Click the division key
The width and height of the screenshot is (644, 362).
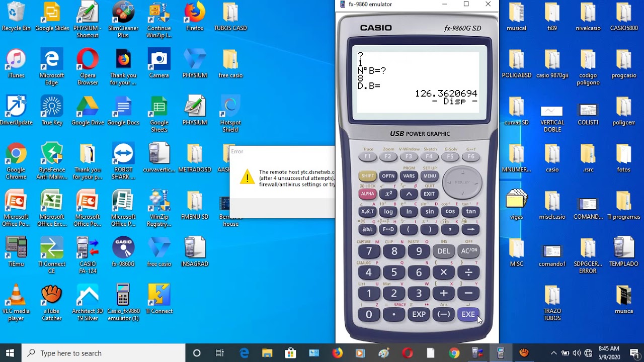pyautogui.click(x=469, y=272)
